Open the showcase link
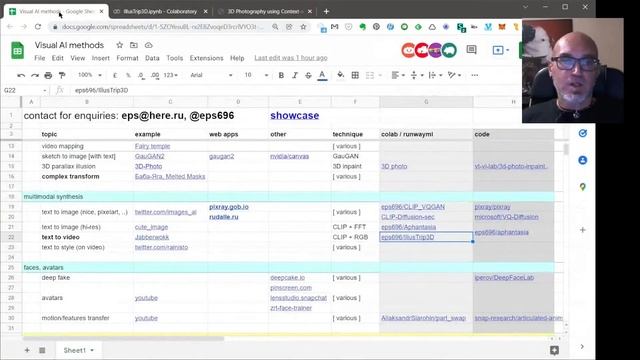Viewport: 640px width, 360px height. 295,116
